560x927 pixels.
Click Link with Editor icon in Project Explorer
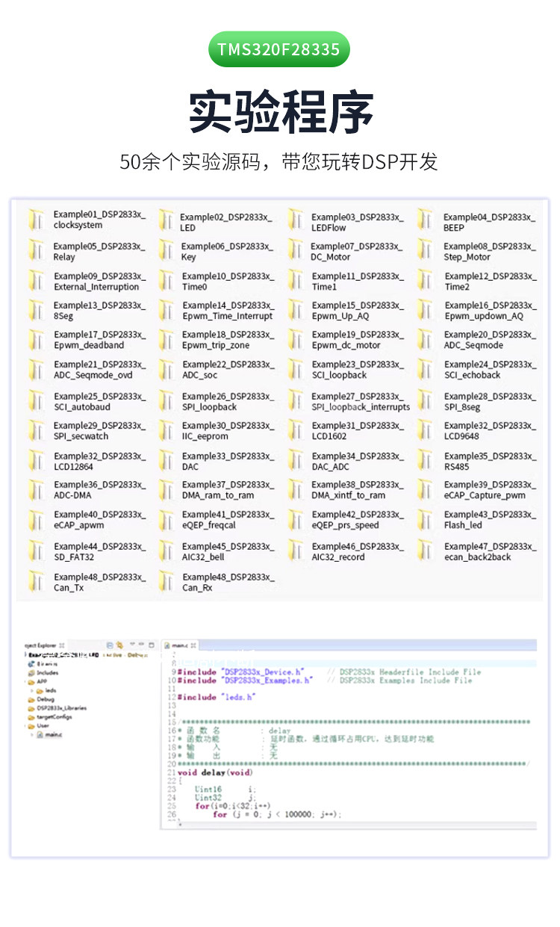[119, 645]
